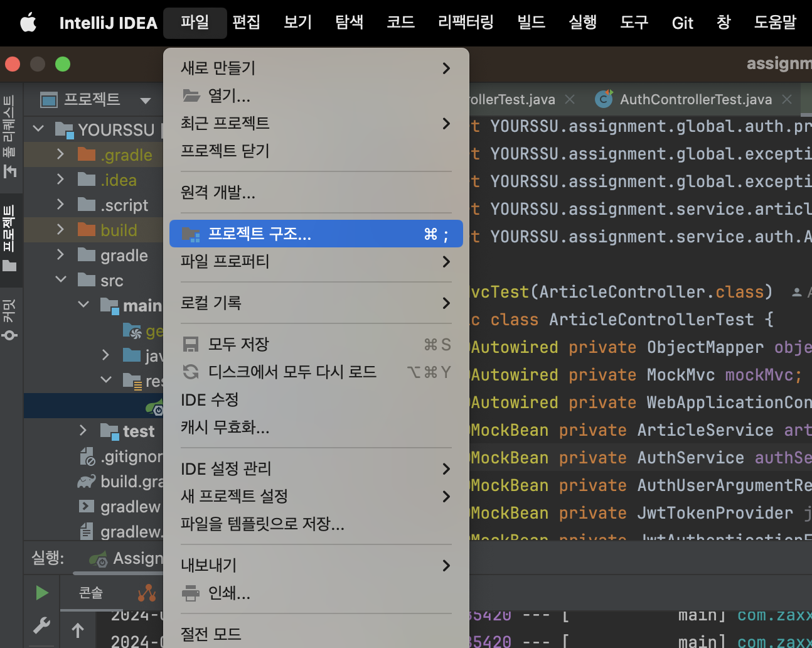Expand the 새로 만들기 submenu

(316, 68)
